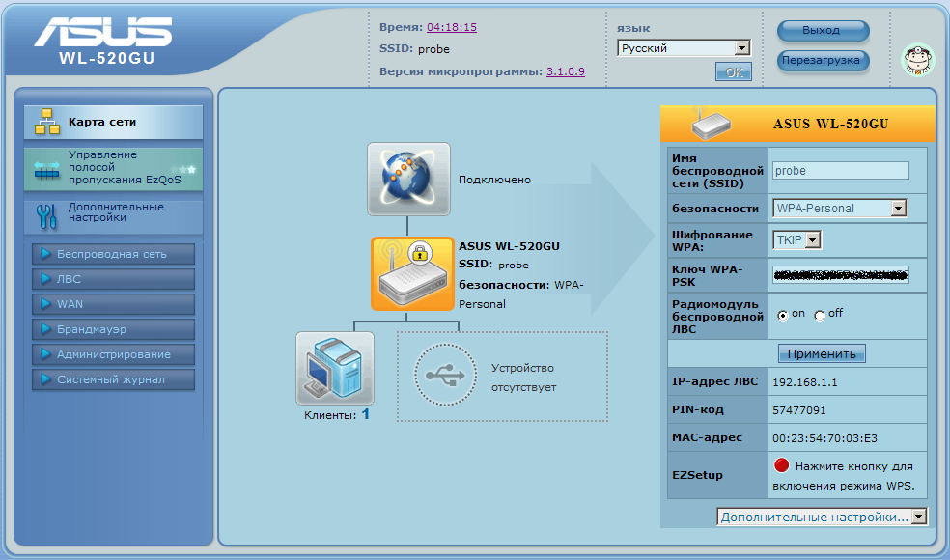Open the language dropdown Русский

click(x=685, y=48)
